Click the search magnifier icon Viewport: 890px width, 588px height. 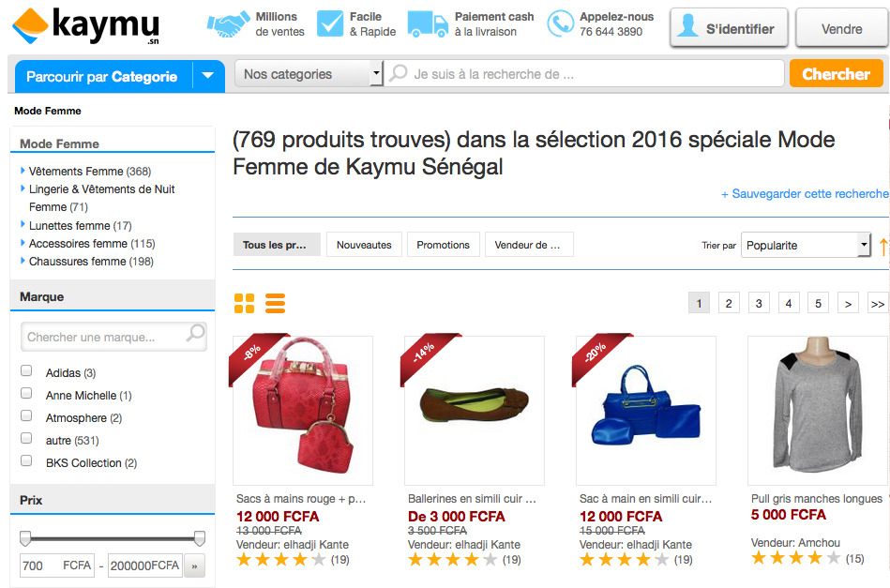399,73
